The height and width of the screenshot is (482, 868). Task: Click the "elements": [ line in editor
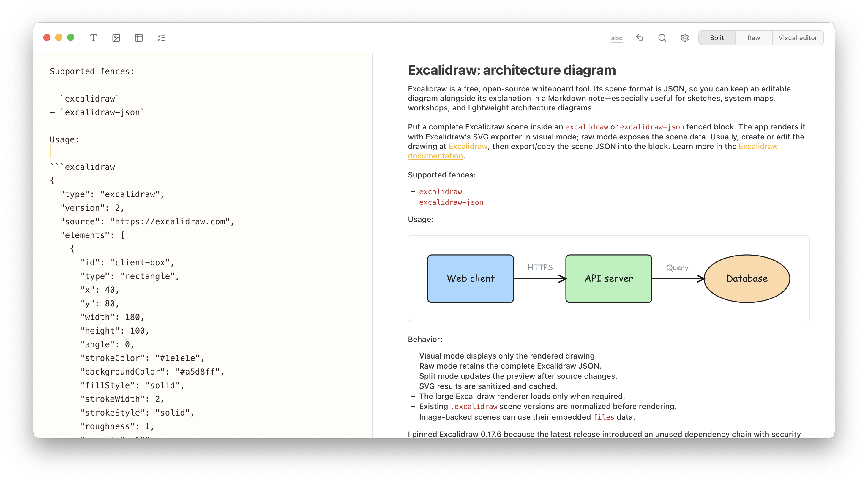coord(92,235)
